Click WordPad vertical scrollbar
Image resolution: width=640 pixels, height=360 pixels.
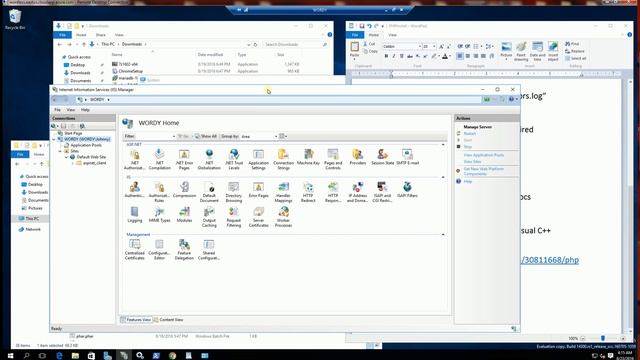pos(631,204)
